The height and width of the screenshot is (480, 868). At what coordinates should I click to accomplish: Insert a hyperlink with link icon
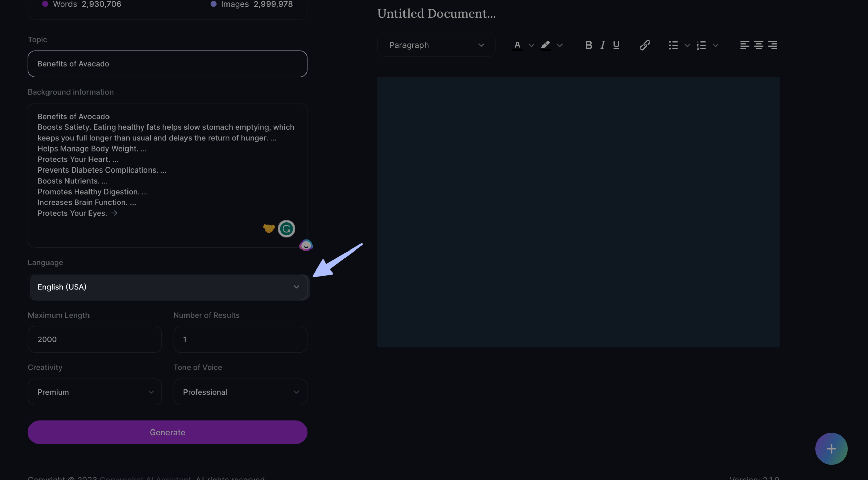point(645,45)
